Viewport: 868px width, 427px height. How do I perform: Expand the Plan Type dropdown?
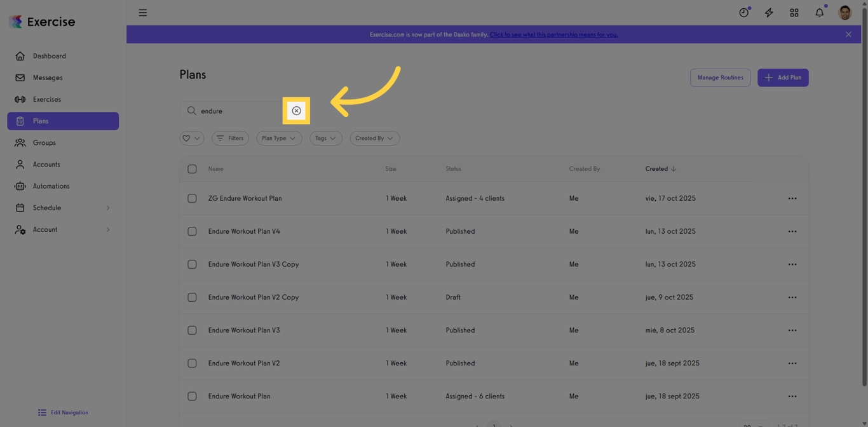pos(279,138)
